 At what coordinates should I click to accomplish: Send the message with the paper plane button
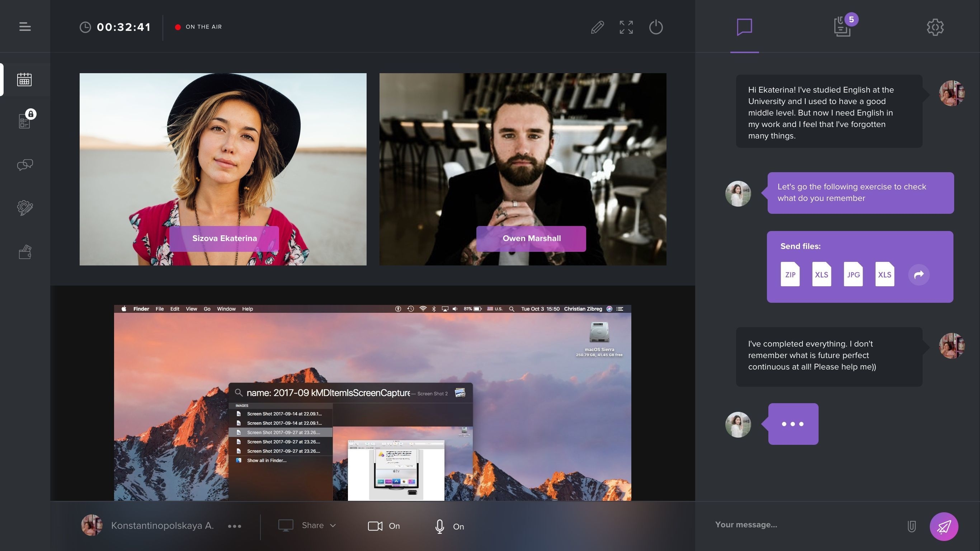[x=944, y=526]
